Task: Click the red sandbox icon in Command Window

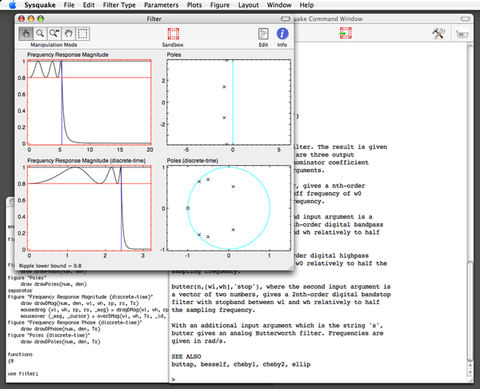Action: click(x=346, y=33)
